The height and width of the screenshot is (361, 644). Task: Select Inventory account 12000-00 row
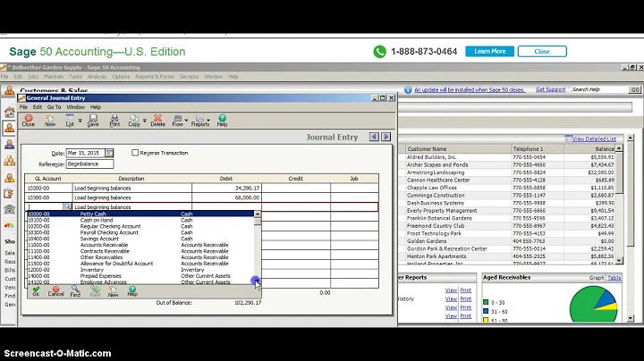140,270
